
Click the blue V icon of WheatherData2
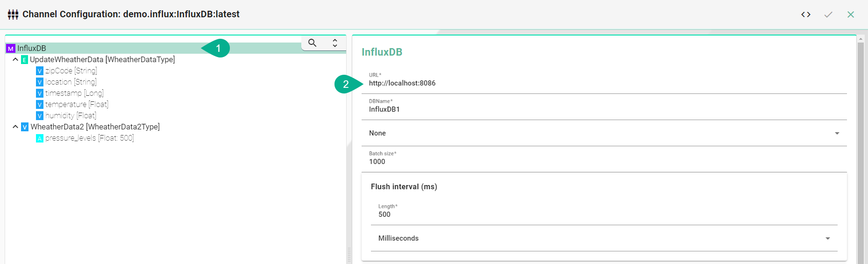click(x=25, y=127)
